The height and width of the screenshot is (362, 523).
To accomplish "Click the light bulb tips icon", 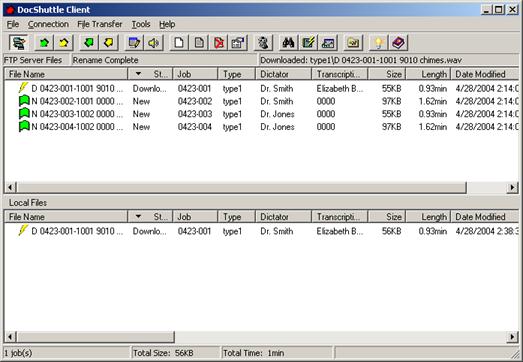I will [379, 43].
